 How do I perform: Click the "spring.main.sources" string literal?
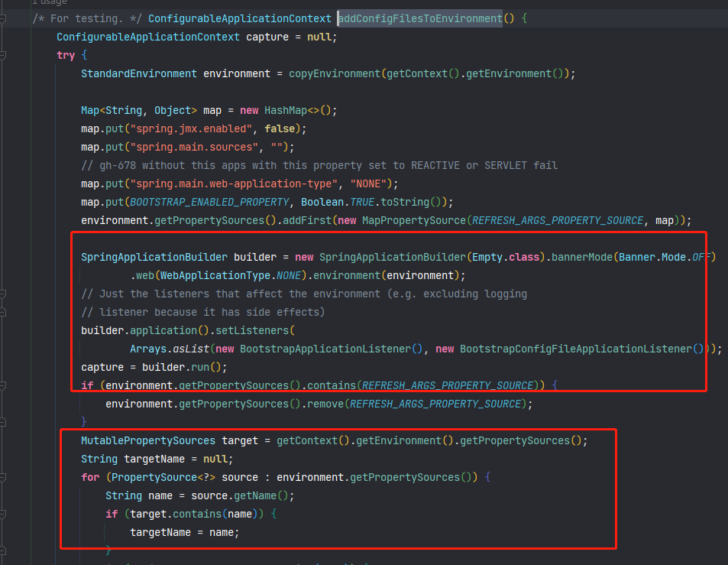coord(194,148)
